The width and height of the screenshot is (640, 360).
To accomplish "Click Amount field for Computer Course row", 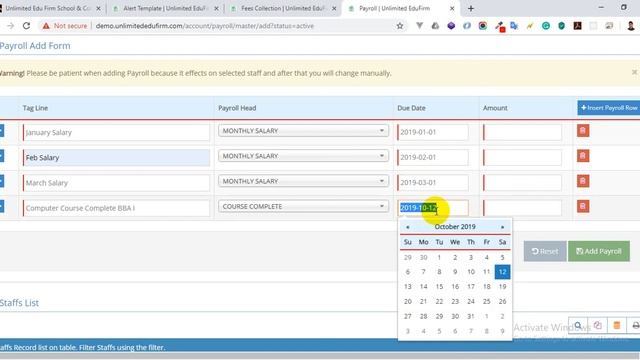I will 522,208.
